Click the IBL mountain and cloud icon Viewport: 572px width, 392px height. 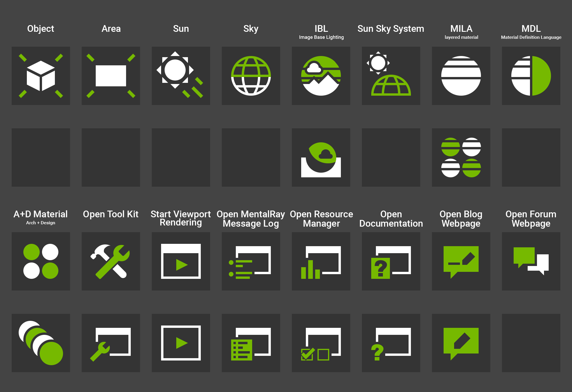pos(321,76)
